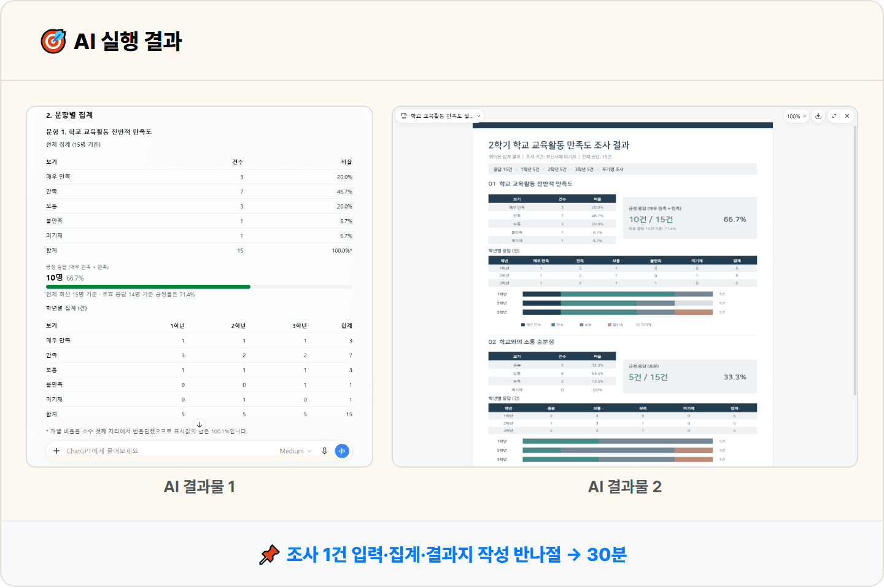The width and height of the screenshot is (884, 588).
Task: Click the 학년별 집계 (건) subheading in result 1
Action: 66,308
